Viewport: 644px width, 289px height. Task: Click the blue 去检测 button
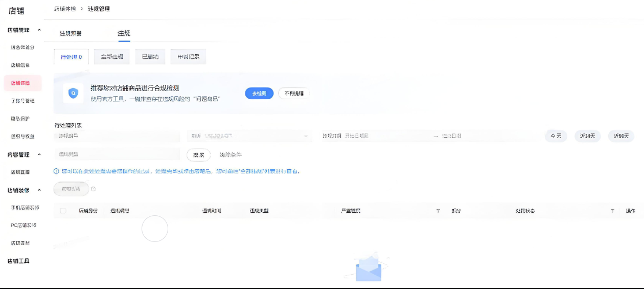pos(259,94)
